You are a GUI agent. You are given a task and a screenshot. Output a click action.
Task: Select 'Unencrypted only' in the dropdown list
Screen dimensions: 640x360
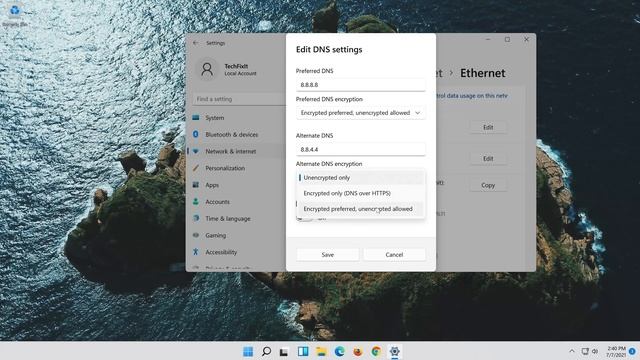click(x=361, y=178)
